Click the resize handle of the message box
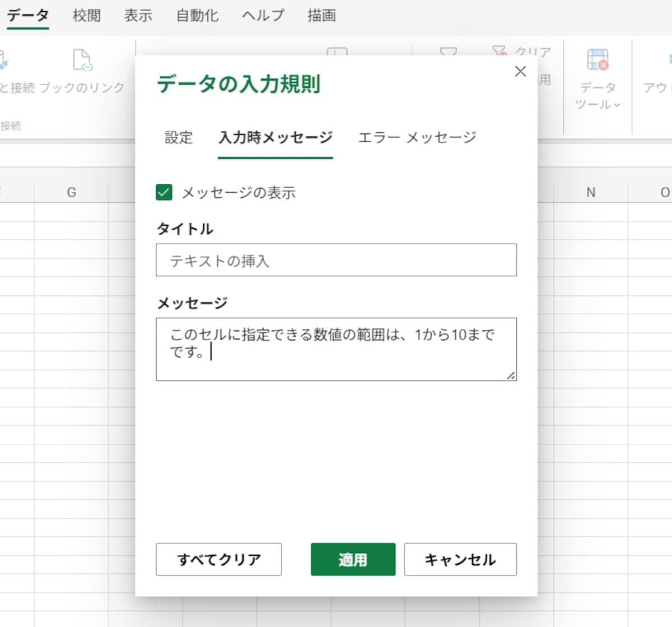Viewport: 672px width, 627px height. [x=511, y=377]
